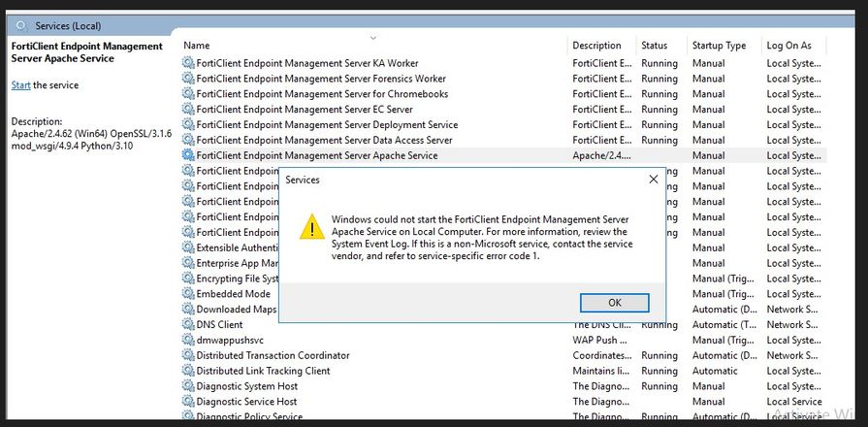Sort by the Status column header
This screenshot has height=427, width=868.
[x=654, y=46]
